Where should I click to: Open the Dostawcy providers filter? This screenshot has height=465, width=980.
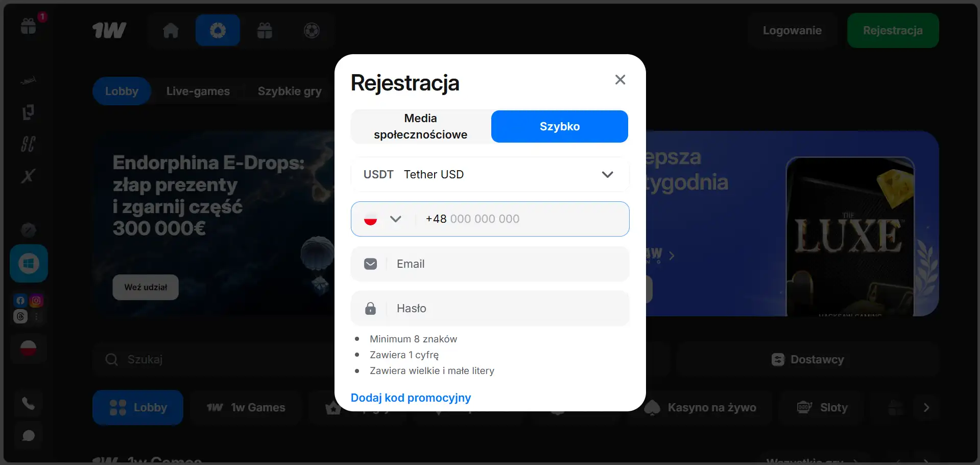point(807,360)
